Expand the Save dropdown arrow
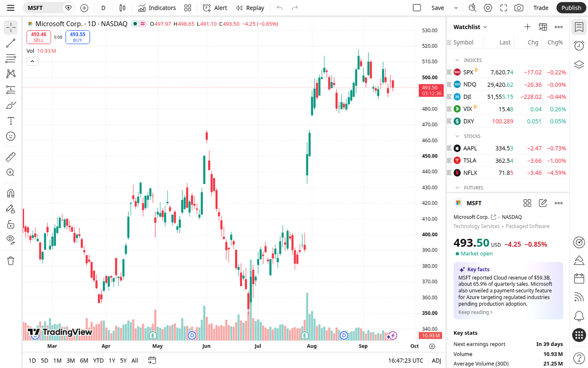Image resolution: width=588 pixels, height=368 pixels. [456, 8]
